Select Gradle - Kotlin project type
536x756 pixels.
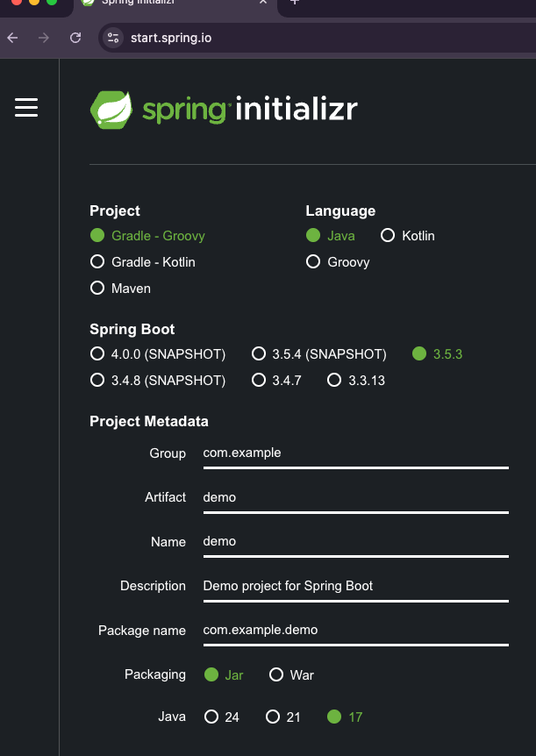[x=143, y=262]
